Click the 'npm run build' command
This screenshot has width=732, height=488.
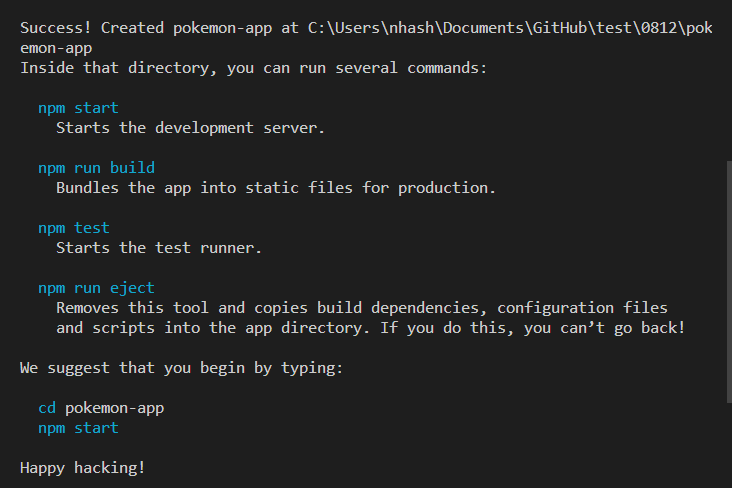point(96,168)
